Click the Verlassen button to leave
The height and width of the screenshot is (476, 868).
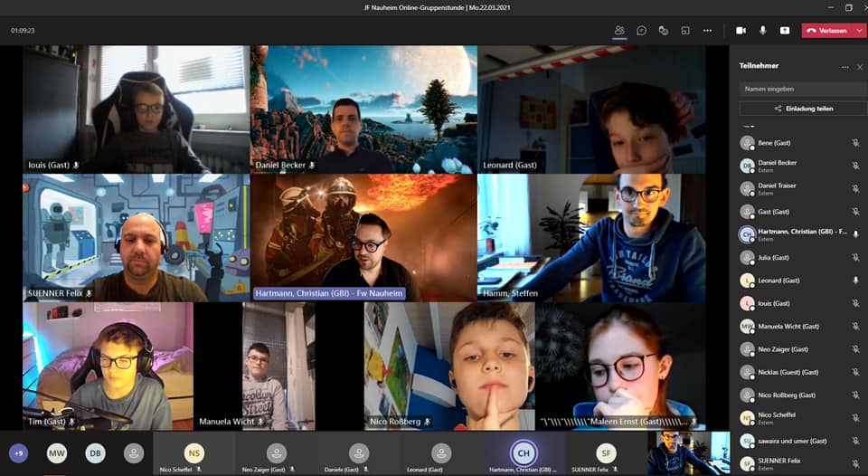[x=826, y=30]
